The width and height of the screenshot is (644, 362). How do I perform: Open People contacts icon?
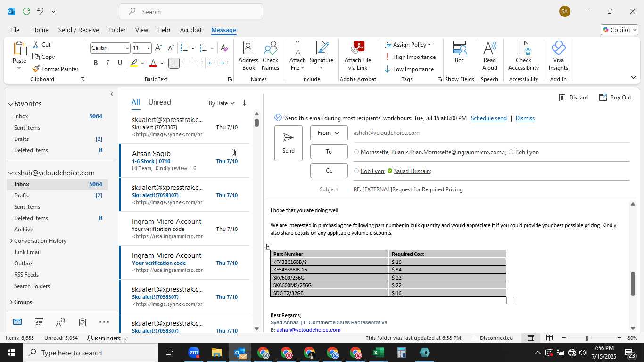point(60,322)
